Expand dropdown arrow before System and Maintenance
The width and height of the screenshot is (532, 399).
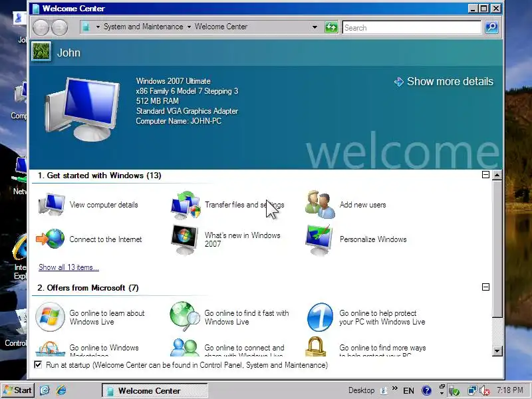point(98,27)
